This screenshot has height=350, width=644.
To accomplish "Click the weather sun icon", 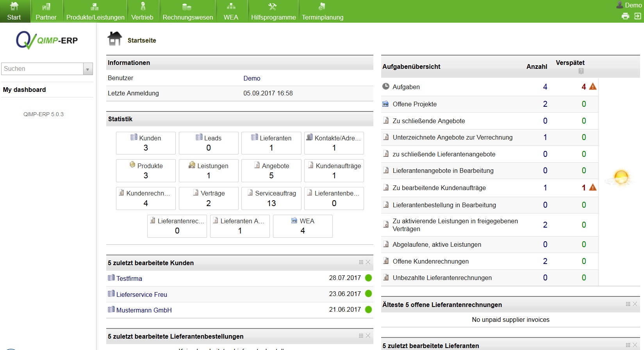I will point(621,177).
